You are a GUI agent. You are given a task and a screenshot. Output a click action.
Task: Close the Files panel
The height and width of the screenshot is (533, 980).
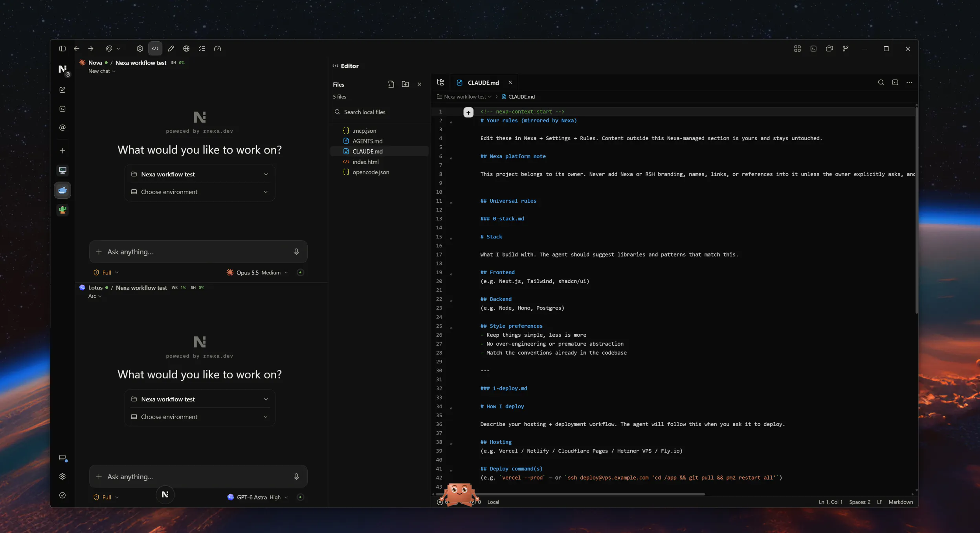click(420, 84)
